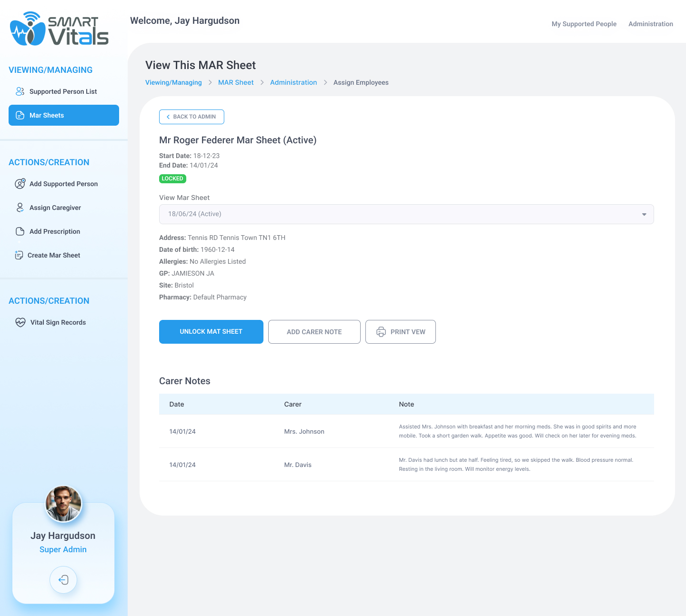Screen dimensions: 686x616
Task: Go back using Back to Admin button
Action: (x=192, y=117)
